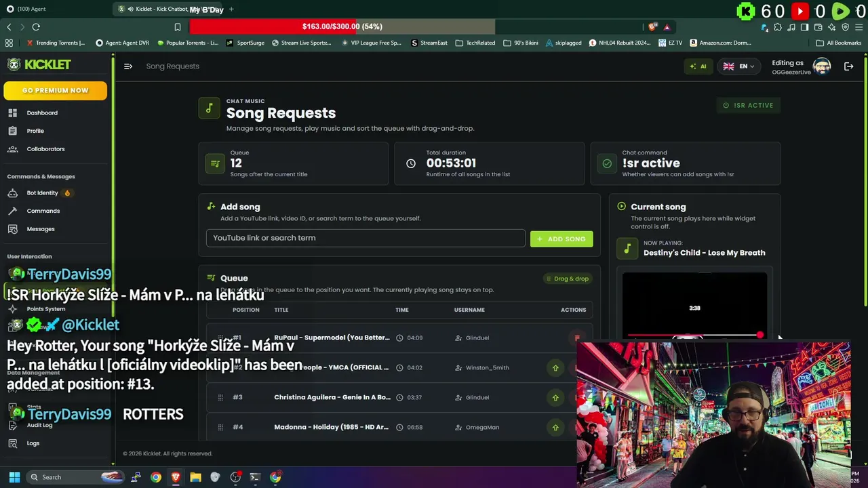868x488 pixels.
Task: Click the Brave Shields icon in address bar
Action: pyautogui.click(x=653, y=27)
